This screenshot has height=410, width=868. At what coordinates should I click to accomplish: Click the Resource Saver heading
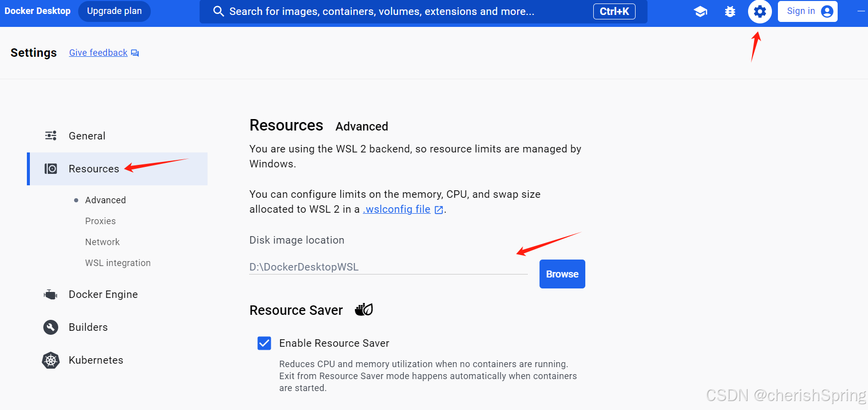tap(296, 310)
